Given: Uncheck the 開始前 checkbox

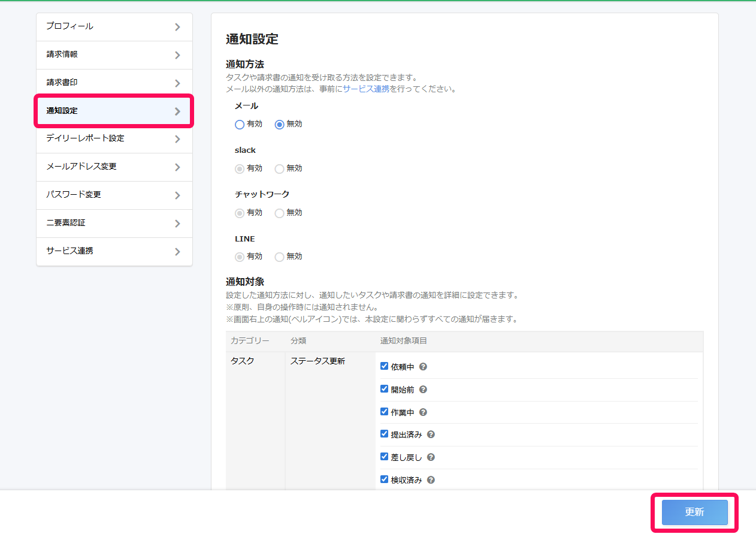Looking at the screenshot, I should pyautogui.click(x=385, y=389).
